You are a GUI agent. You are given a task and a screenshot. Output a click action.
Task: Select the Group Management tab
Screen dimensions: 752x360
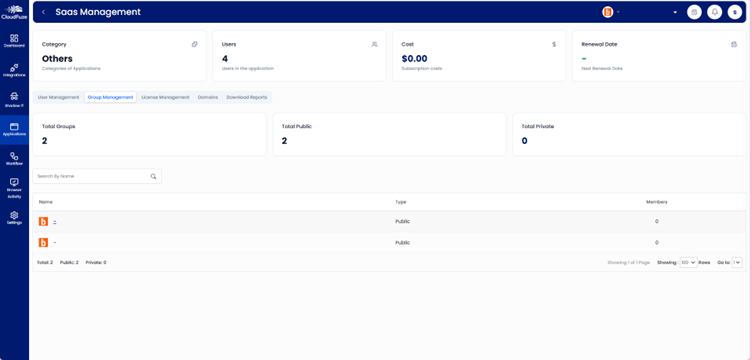tap(110, 97)
